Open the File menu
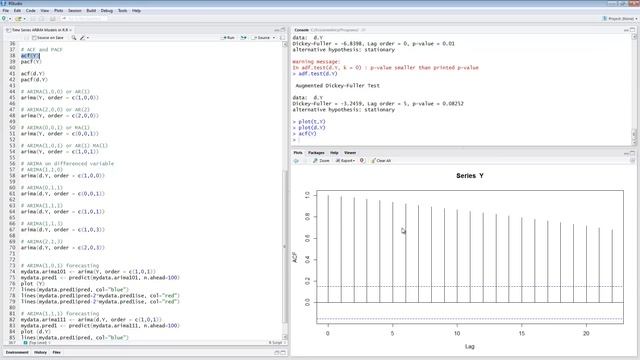This screenshot has width=640, height=360. tap(6, 11)
